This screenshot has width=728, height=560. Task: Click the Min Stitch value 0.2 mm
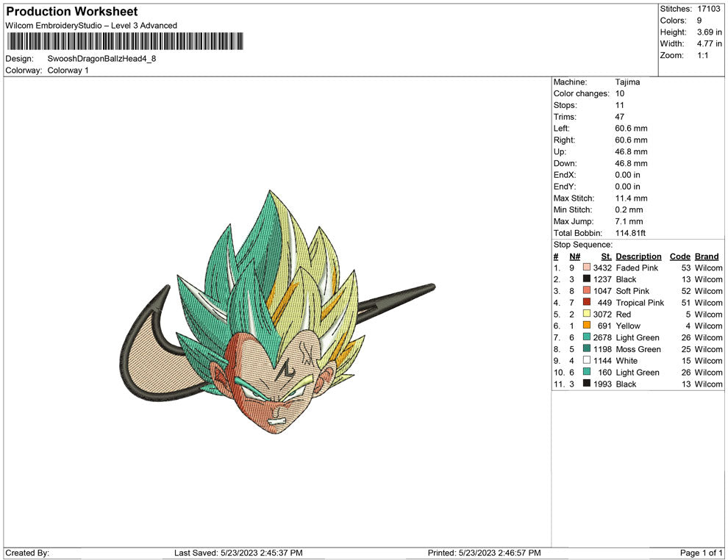629,209
